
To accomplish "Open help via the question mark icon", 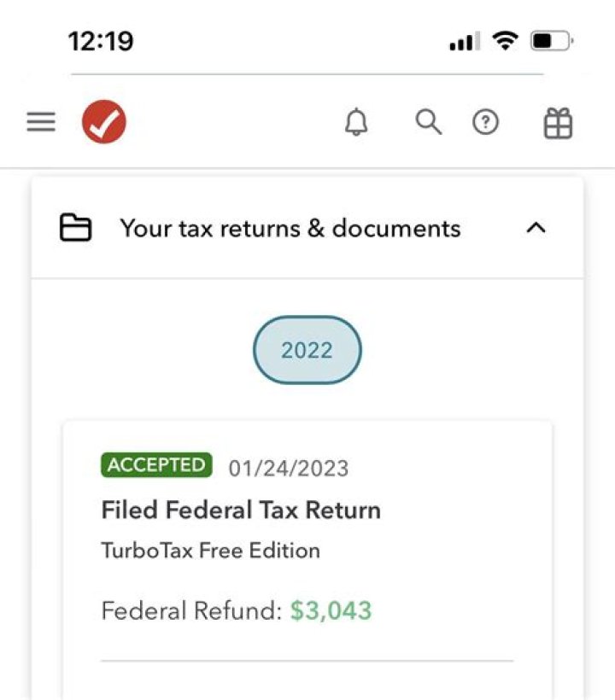I will click(x=485, y=124).
